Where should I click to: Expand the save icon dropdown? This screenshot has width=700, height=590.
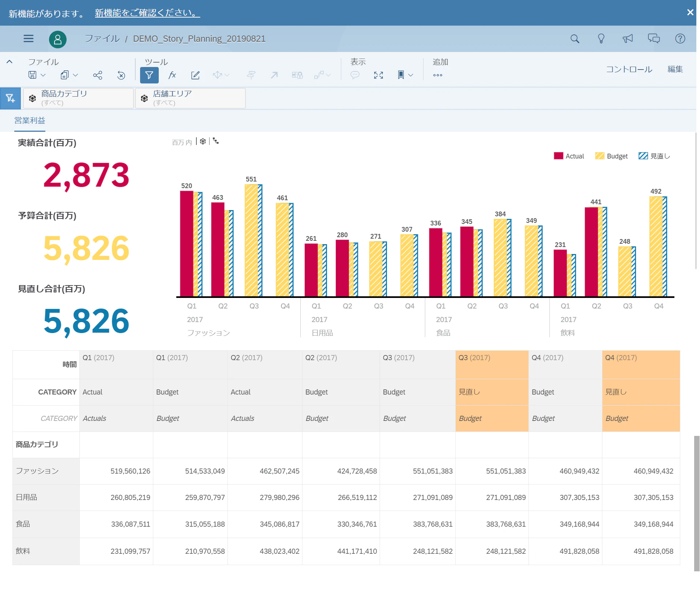(x=43, y=75)
